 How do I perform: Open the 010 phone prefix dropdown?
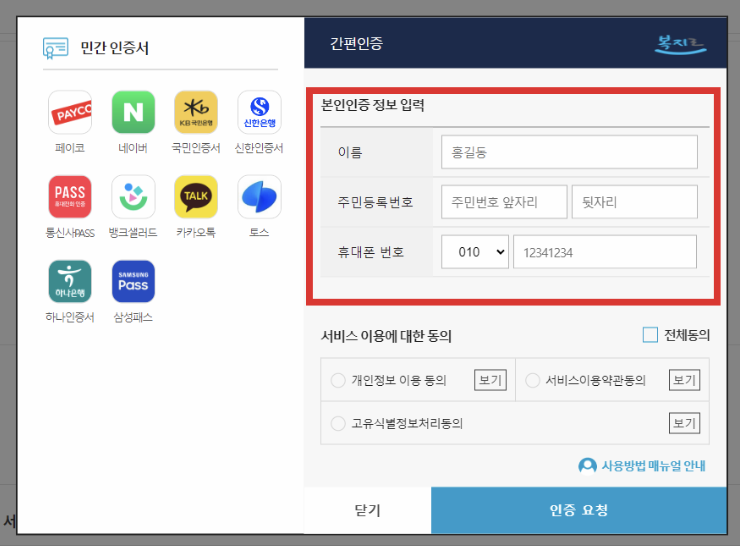(475, 252)
